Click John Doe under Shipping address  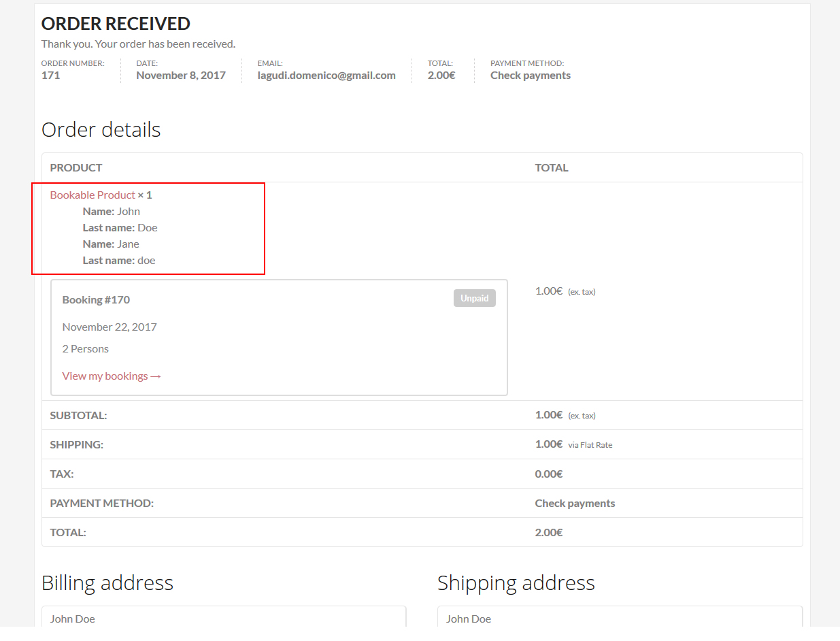click(x=468, y=619)
